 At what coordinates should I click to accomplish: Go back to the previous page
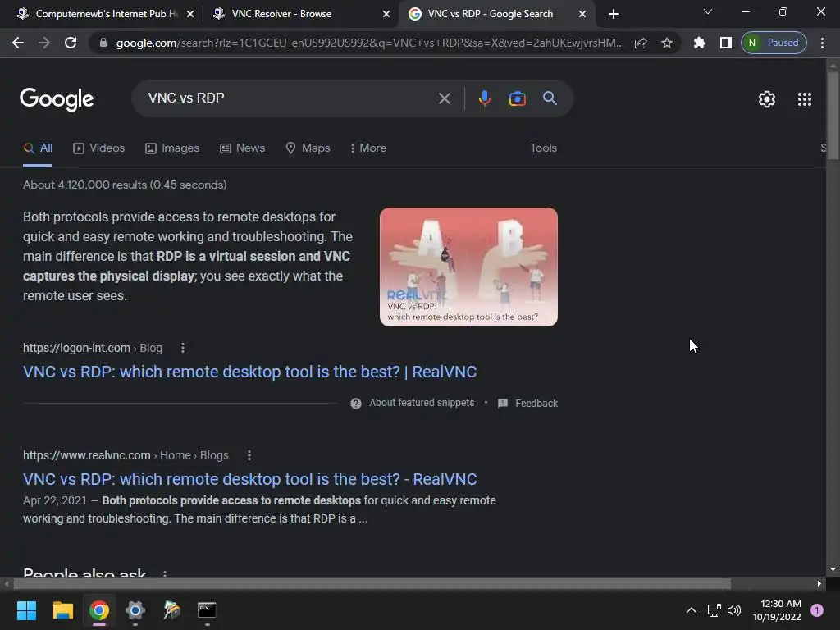pos(18,43)
